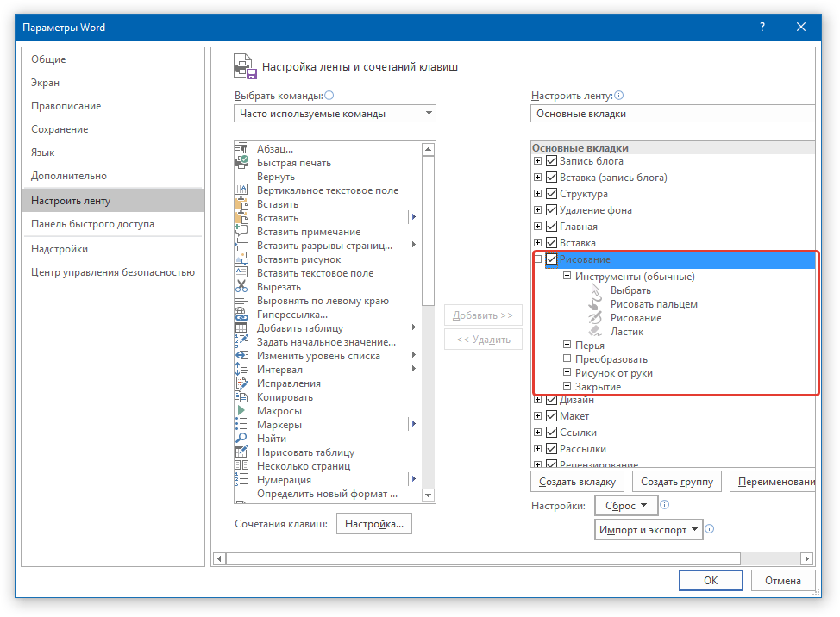
Task: Open the Импорт и экспорт menu
Action: click(649, 530)
